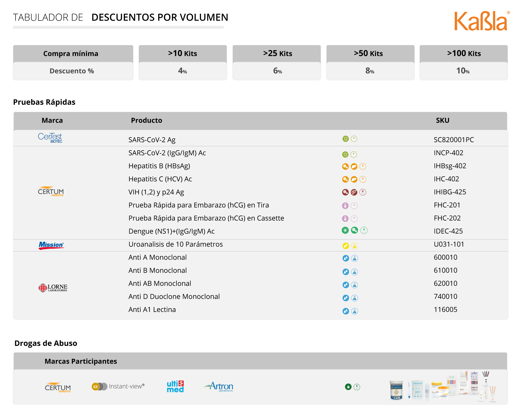The height and width of the screenshot is (420, 521).
Task: Click the cassette icon in SARS-CoV-2 Ag row
Action: point(354,139)
